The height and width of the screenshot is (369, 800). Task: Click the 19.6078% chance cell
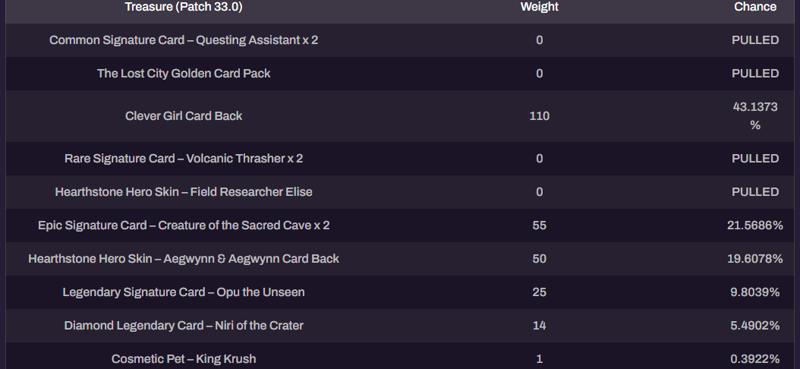pos(755,259)
